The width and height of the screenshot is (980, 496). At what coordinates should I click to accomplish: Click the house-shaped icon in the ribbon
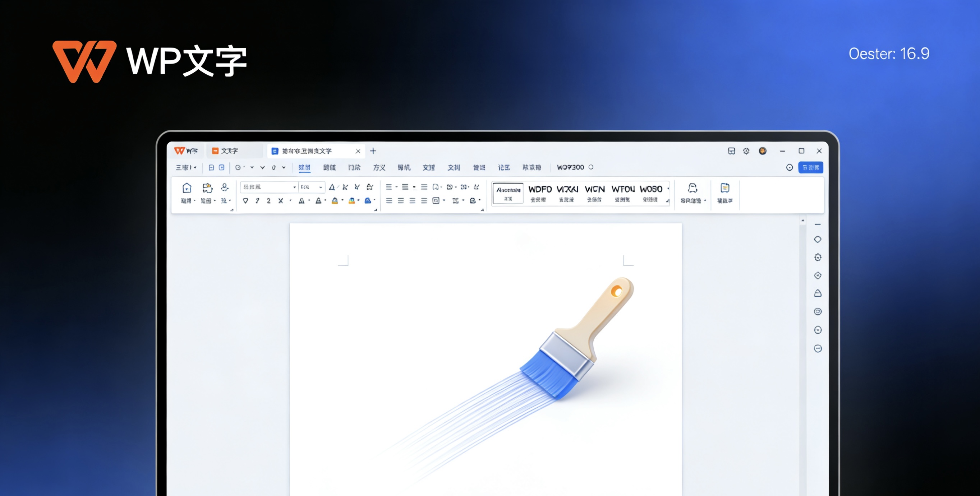tap(187, 188)
